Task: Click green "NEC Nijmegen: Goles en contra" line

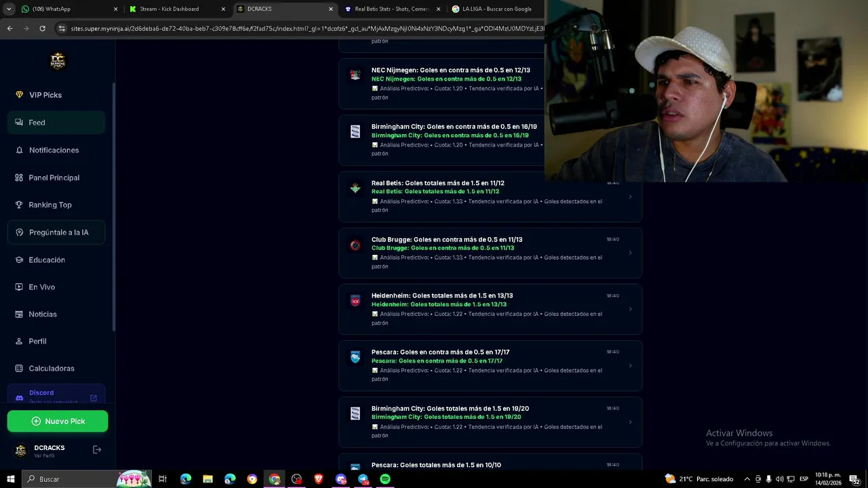Action: [446, 79]
